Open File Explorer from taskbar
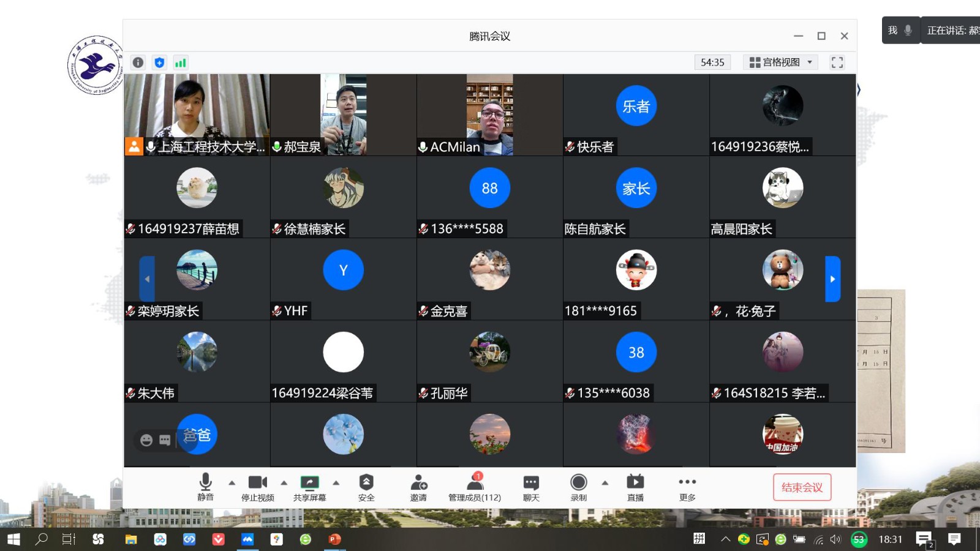The width and height of the screenshot is (980, 551). [x=130, y=539]
